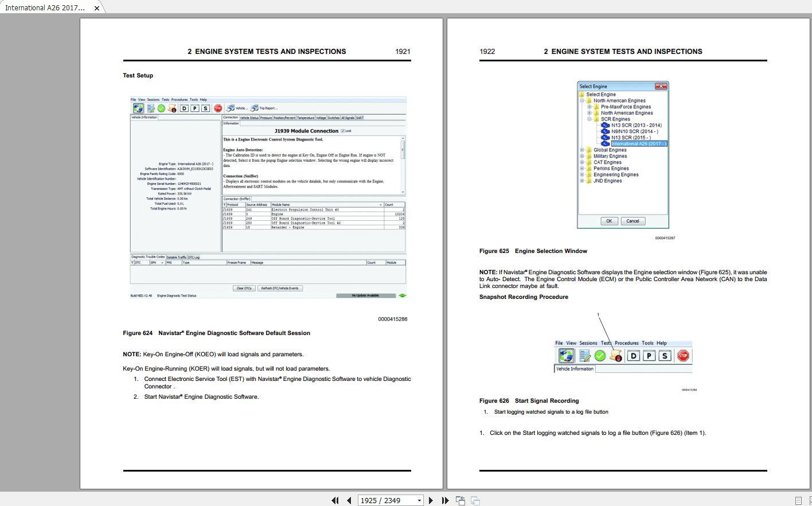Click the Refresh DTC/Vehicle Events button in Figure 624

280,289
